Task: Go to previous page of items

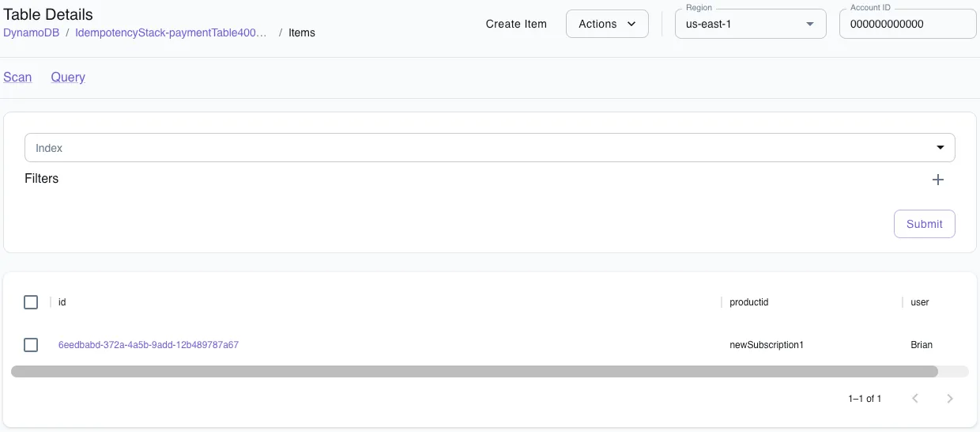Action: point(915,399)
